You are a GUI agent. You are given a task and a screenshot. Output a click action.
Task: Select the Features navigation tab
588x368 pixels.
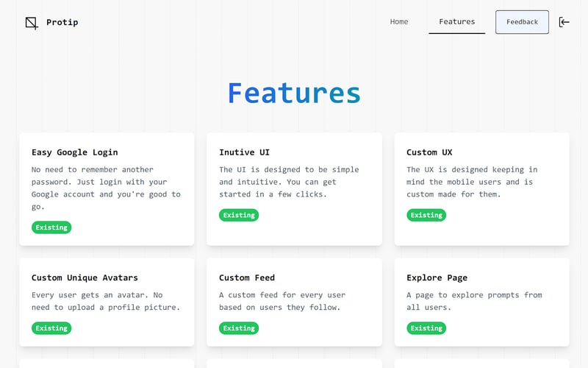(456, 22)
